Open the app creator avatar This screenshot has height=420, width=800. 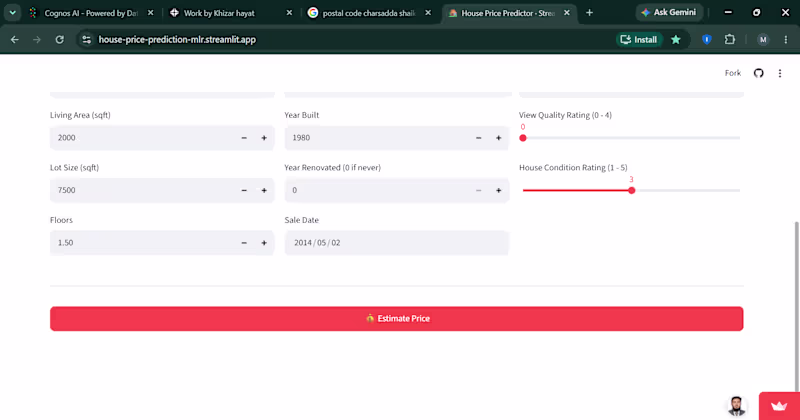[x=737, y=406]
